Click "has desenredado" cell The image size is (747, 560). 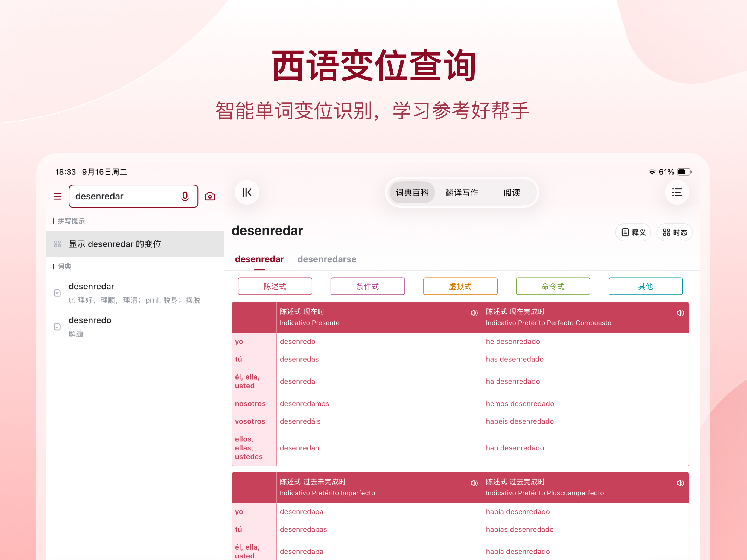[515, 359]
